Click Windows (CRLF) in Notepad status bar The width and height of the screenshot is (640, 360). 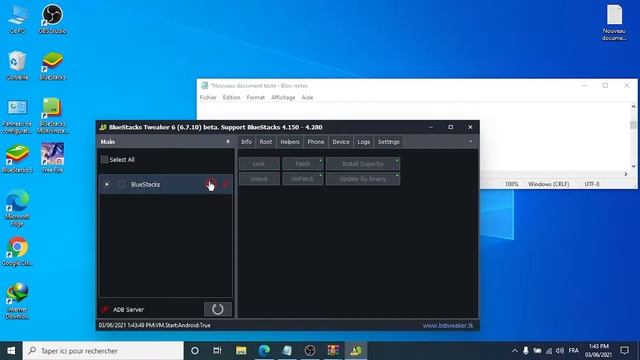click(549, 184)
